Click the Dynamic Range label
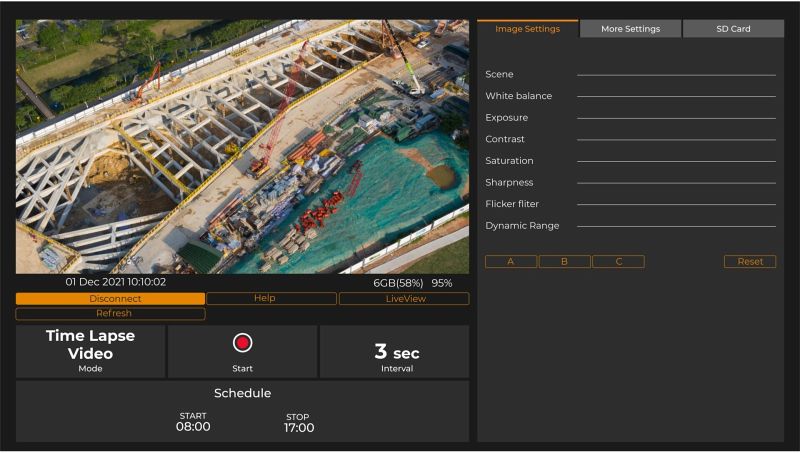 522,226
